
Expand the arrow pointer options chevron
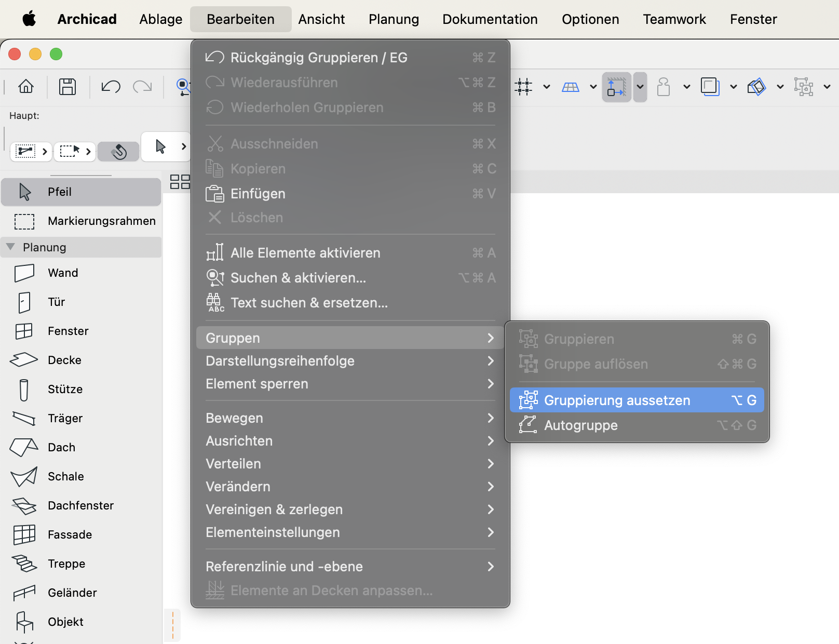(183, 146)
